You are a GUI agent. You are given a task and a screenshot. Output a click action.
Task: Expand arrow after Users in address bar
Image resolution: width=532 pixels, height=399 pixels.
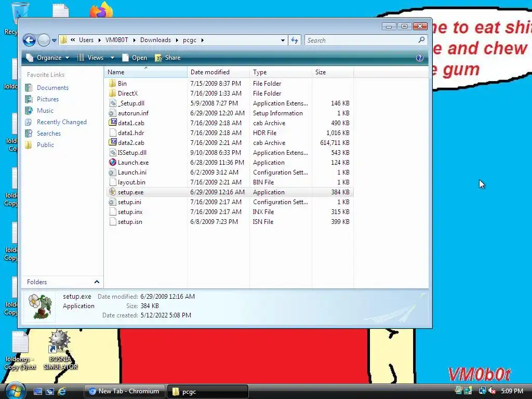pyautogui.click(x=99, y=40)
